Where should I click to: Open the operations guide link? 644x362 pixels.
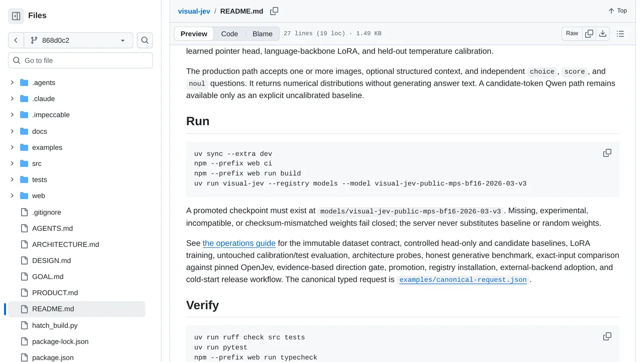(239, 243)
